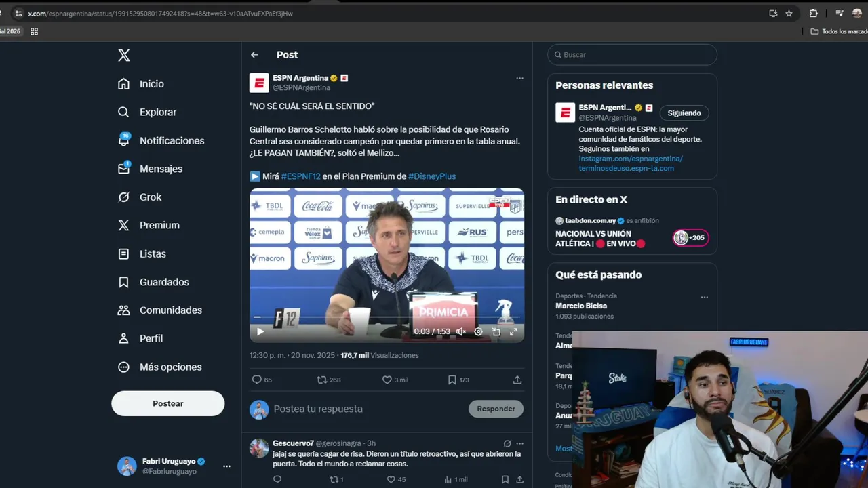Image resolution: width=868 pixels, height=488 pixels.
Task: Open the ESPN Argentina display name
Action: [x=300, y=78]
